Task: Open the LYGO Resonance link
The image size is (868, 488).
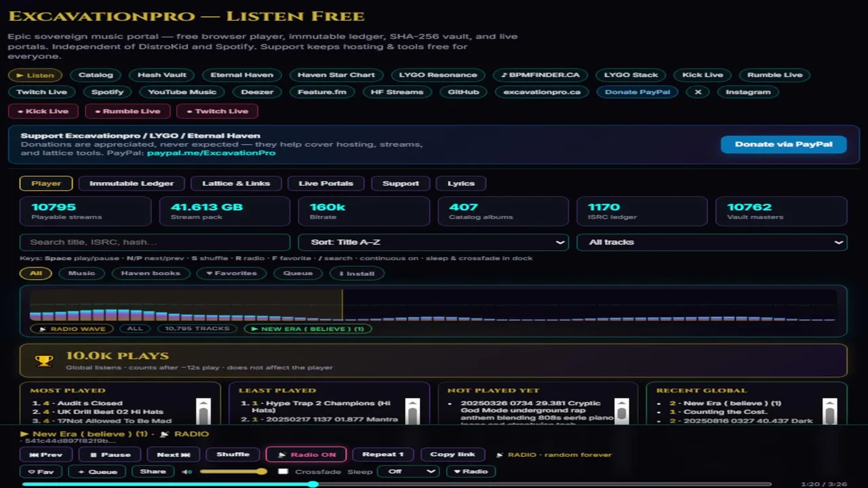Action: pyautogui.click(x=438, y=75)
